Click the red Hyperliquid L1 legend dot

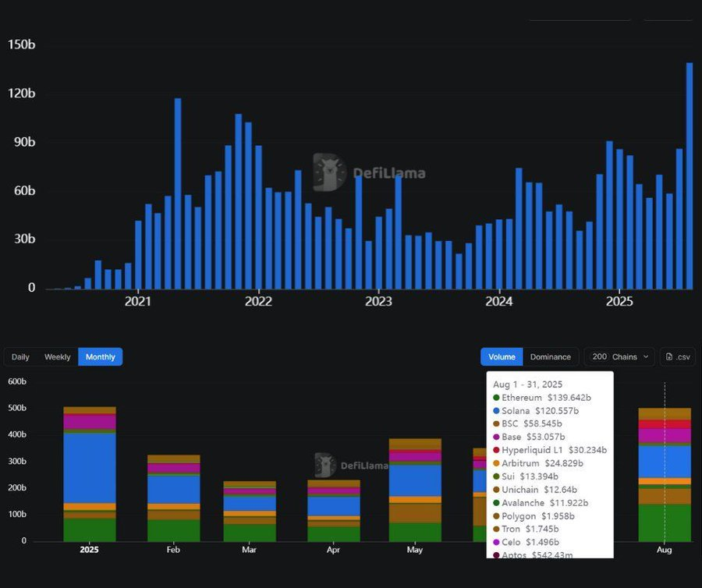pos(497,450)
